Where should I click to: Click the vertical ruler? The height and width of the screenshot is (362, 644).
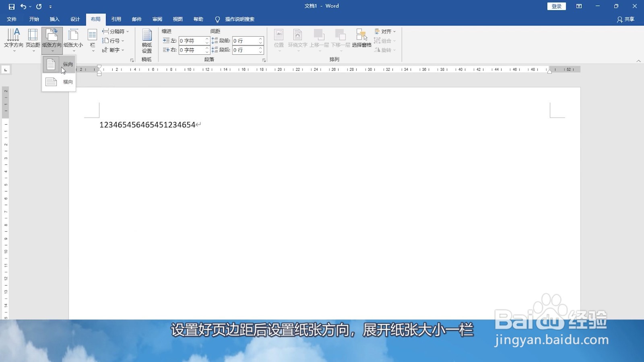(x=6, y=203)
